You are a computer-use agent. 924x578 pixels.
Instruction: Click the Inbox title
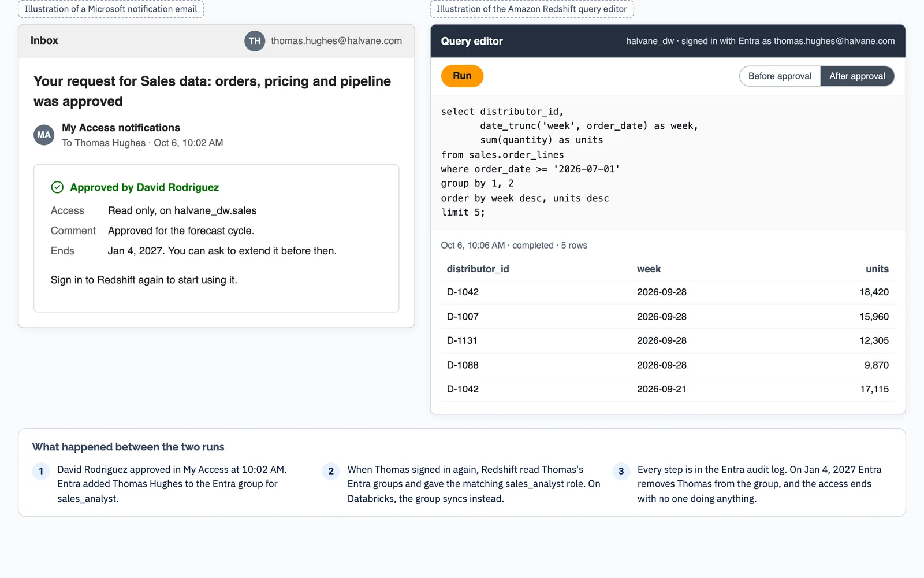[44, 40]
